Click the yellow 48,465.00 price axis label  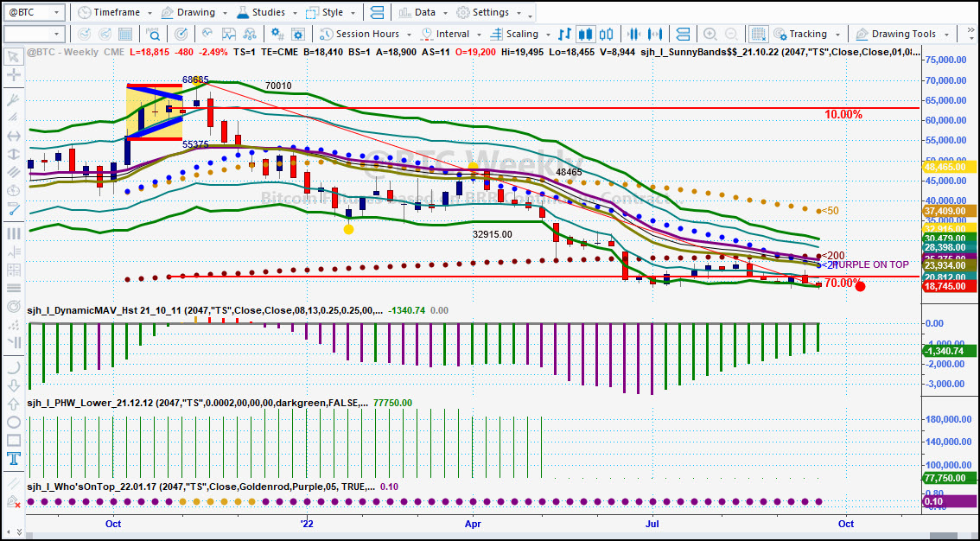(x=949, y=167)
